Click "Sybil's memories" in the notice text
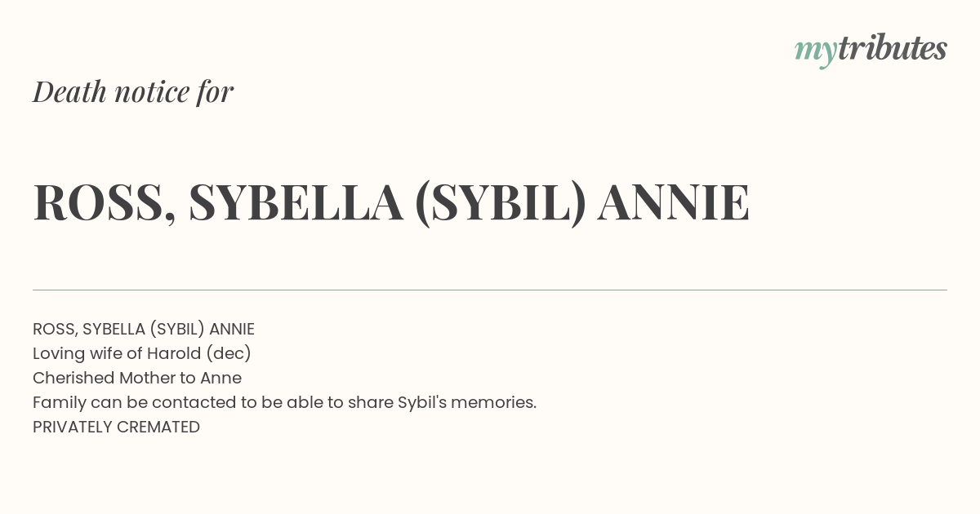This screenshot has height=514, width=980. click(466, 403)
